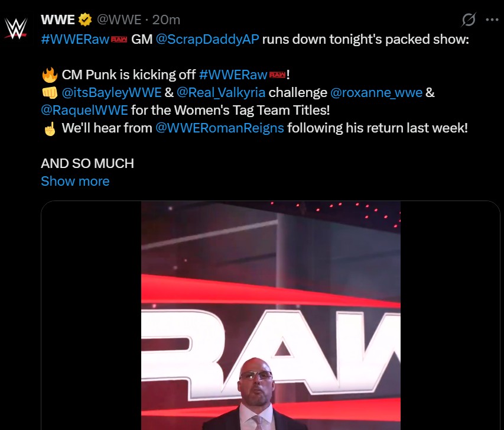504x430 pixels.
Task: Open the three-dot more options menu
Action: [492, 20]
